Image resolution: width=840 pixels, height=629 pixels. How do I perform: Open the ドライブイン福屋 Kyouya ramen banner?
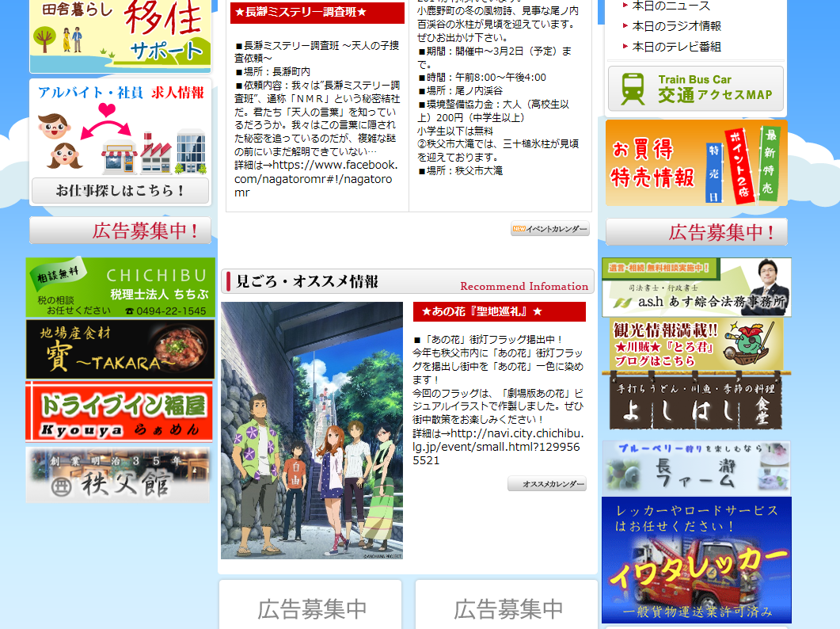(120, 412)
